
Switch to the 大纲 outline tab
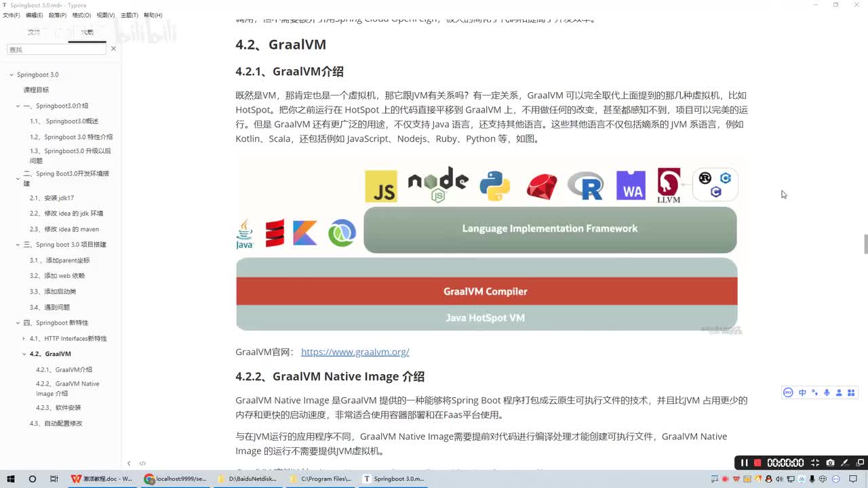coord(87,32)
